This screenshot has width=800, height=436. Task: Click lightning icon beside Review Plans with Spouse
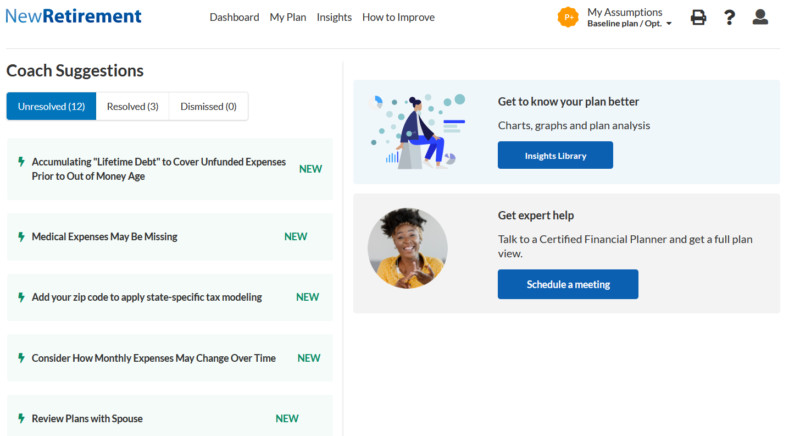tap(21, 419)
